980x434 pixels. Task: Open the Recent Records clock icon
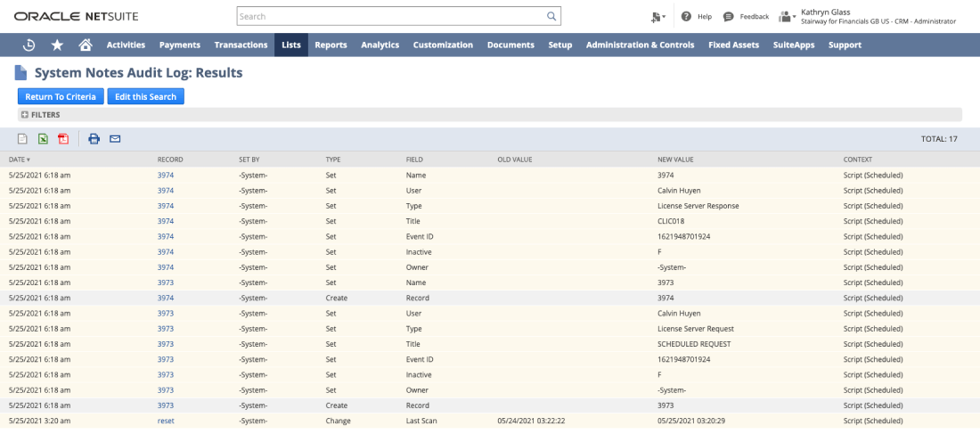click(x=29, y=45)
